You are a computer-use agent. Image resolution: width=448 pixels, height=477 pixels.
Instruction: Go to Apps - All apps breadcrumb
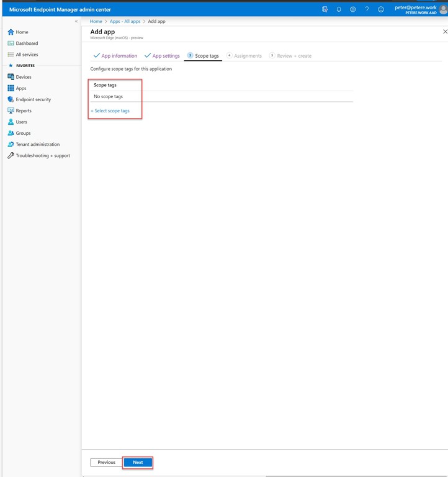coord(125,22)
